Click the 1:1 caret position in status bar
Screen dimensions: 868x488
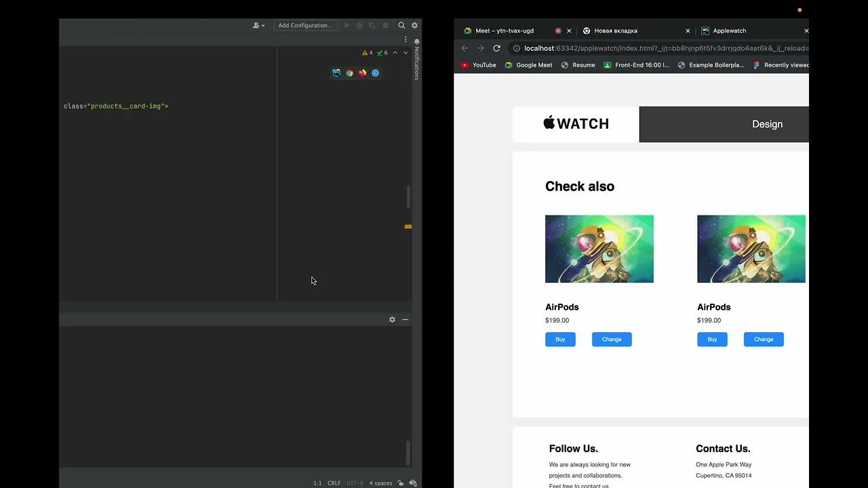click(x=317, y=483)
